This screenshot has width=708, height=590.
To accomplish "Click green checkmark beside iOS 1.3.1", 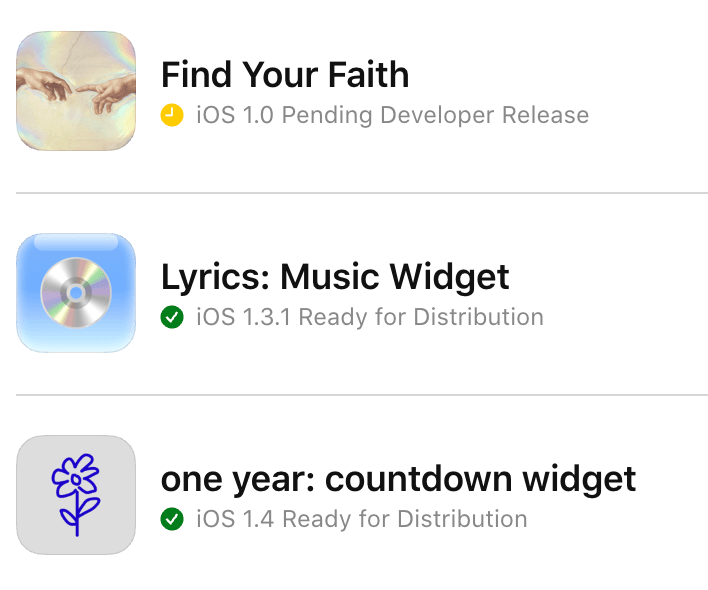I will [172, 318].
